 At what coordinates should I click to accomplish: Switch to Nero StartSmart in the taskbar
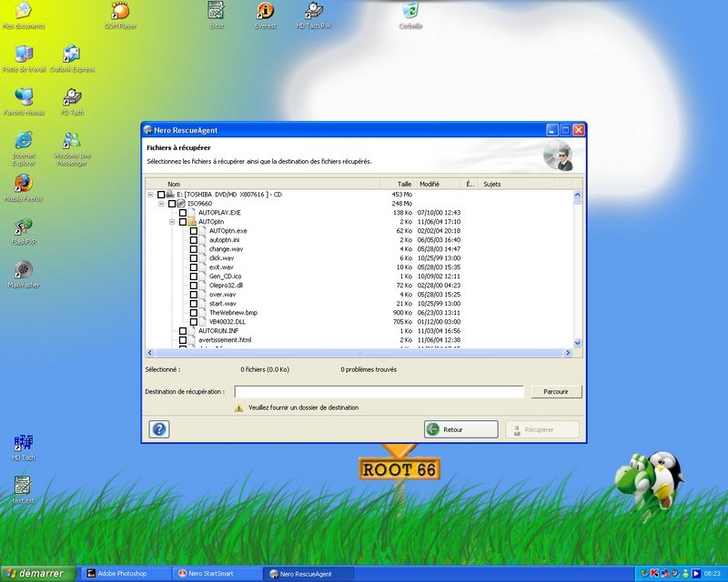click(x=216, y=574)
